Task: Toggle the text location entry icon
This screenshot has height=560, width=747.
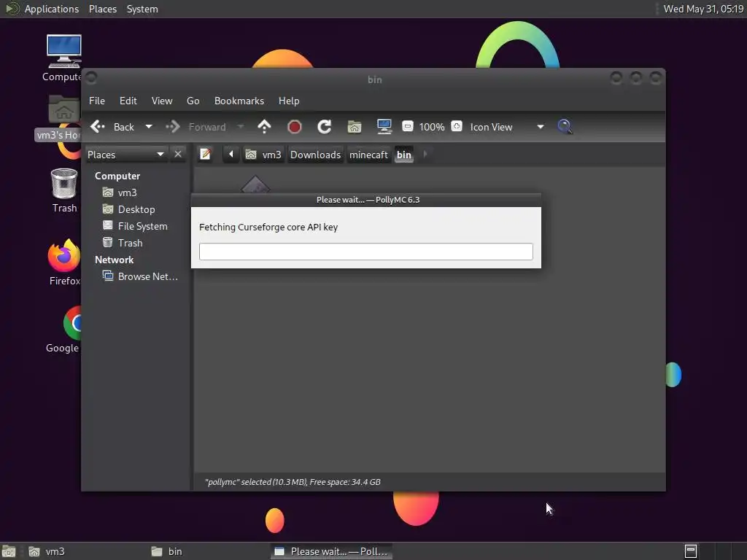Action: [x=205, y=155]
